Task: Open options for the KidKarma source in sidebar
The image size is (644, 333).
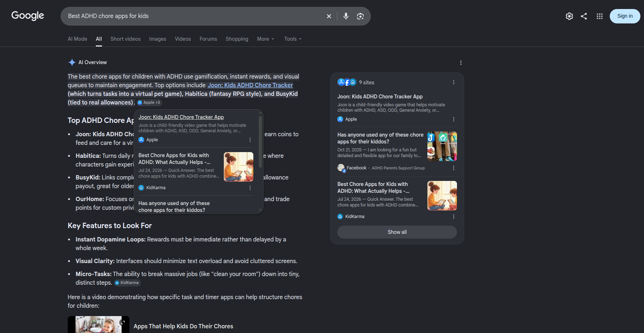Action: (454, 217)
